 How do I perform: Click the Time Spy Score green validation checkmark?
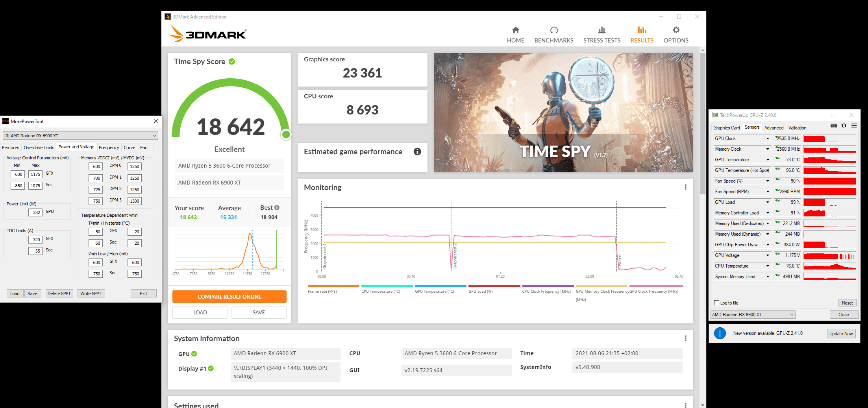232,61
